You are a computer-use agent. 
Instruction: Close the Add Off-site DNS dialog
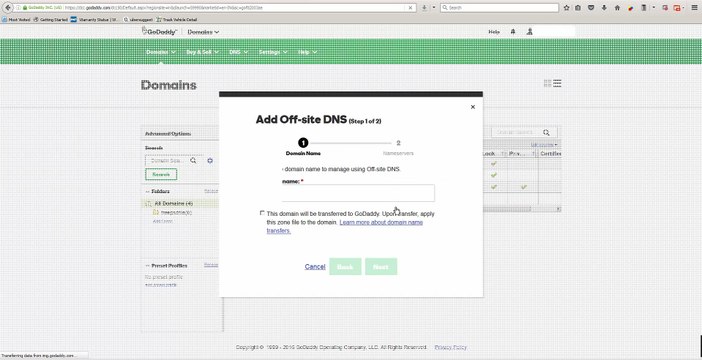click(x=473, y=107)
